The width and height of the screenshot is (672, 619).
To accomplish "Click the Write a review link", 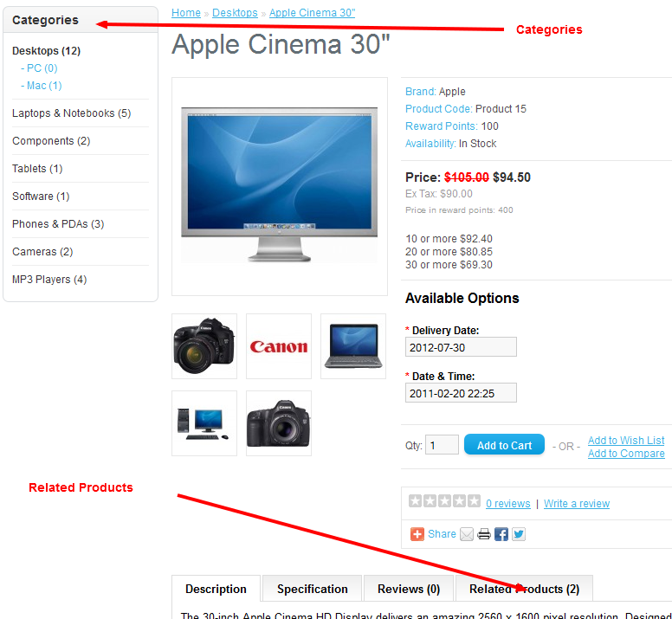I will click(577, 504).
